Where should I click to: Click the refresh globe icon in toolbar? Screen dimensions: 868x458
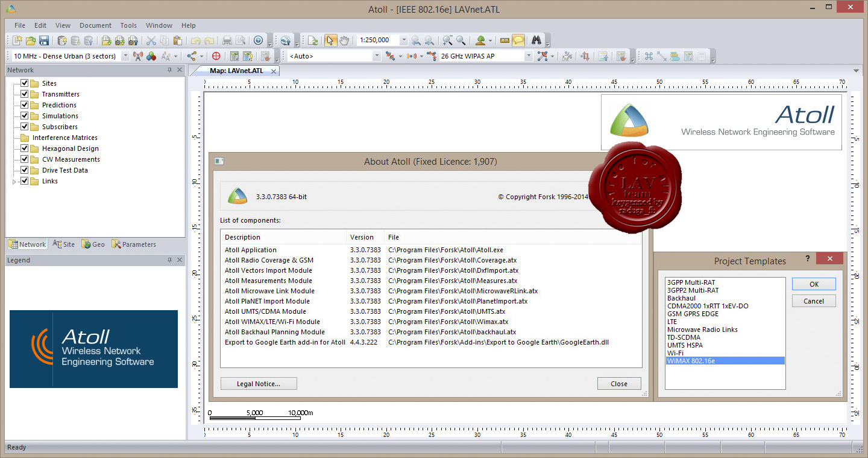(285, 40)
